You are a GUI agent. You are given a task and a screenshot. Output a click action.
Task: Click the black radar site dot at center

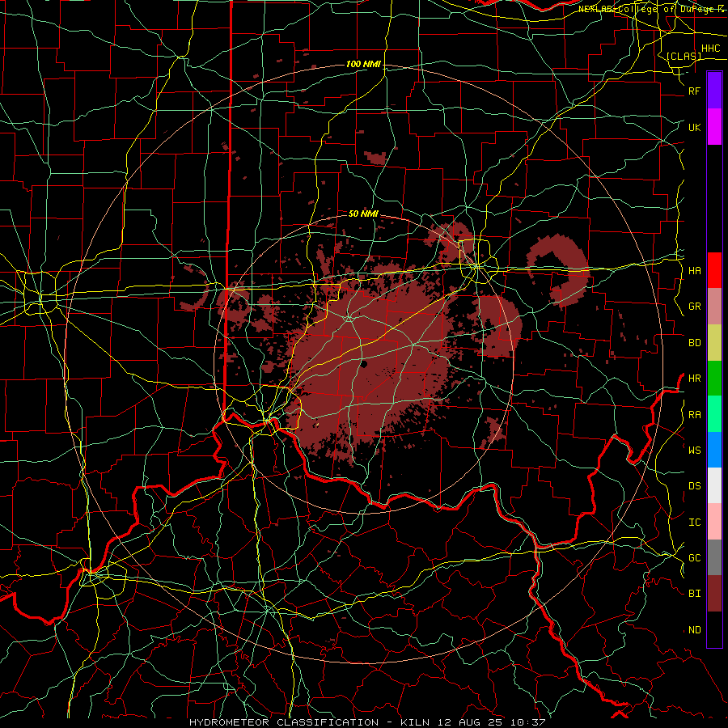pos(364,364)
